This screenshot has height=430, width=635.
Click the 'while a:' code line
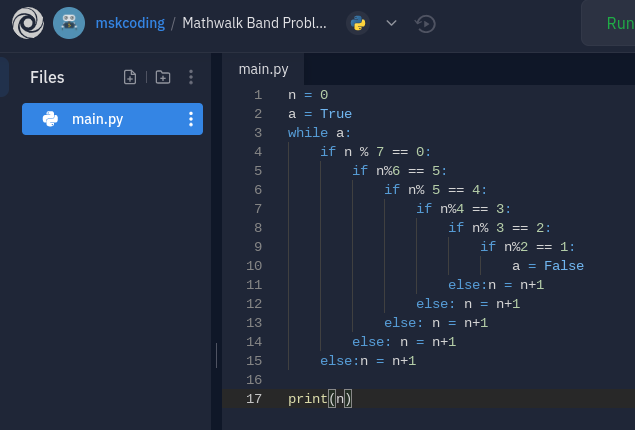click(x=319, y=133)
